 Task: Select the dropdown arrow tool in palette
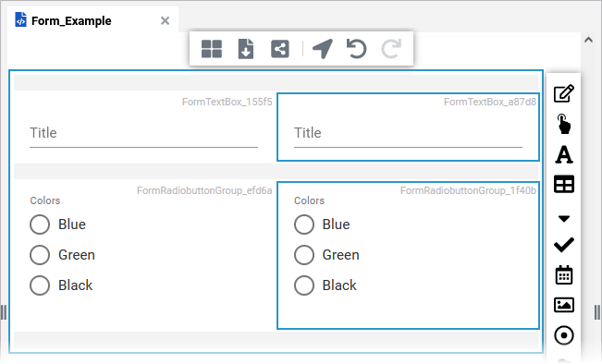563,219
